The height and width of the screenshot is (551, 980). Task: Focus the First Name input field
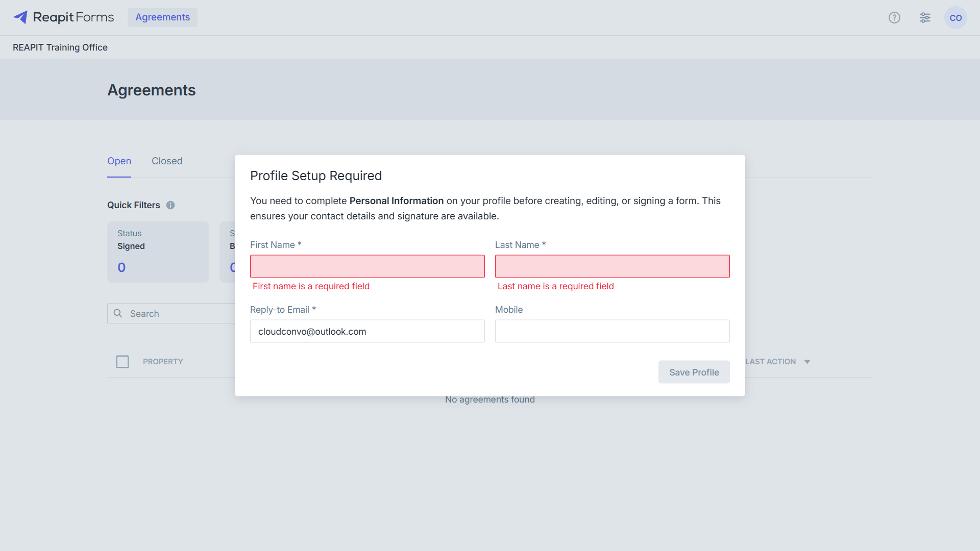coord(367,266)
